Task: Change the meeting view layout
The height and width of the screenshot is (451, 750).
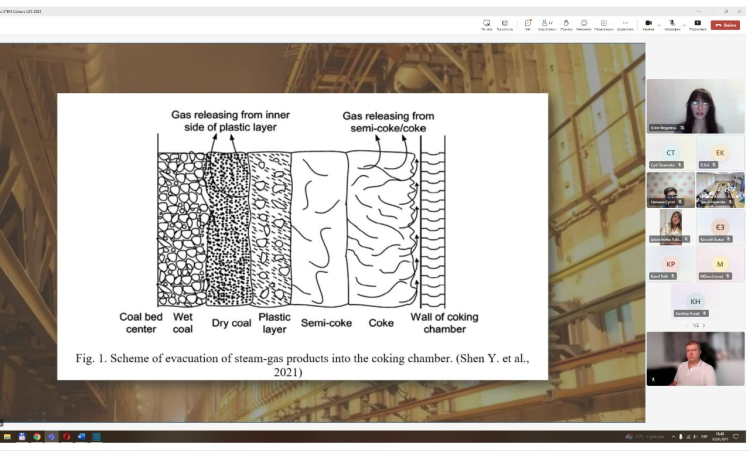Action: [x=603, y=23]
